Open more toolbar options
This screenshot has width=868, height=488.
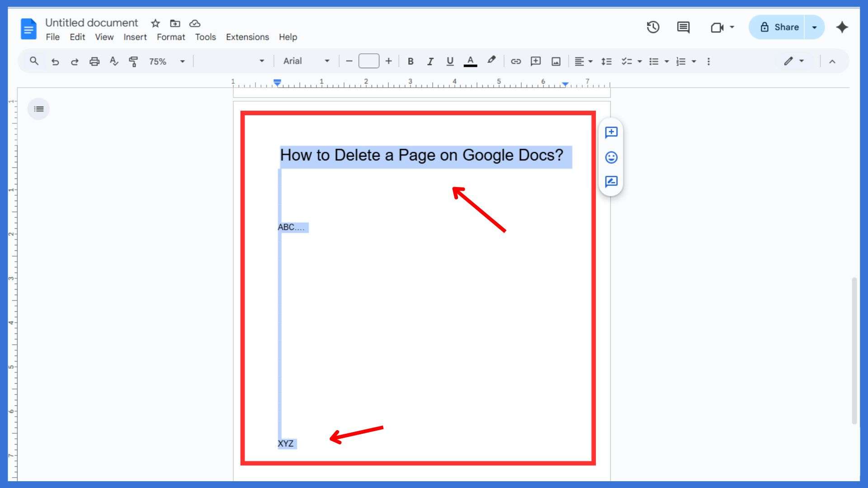pos(708,61)
